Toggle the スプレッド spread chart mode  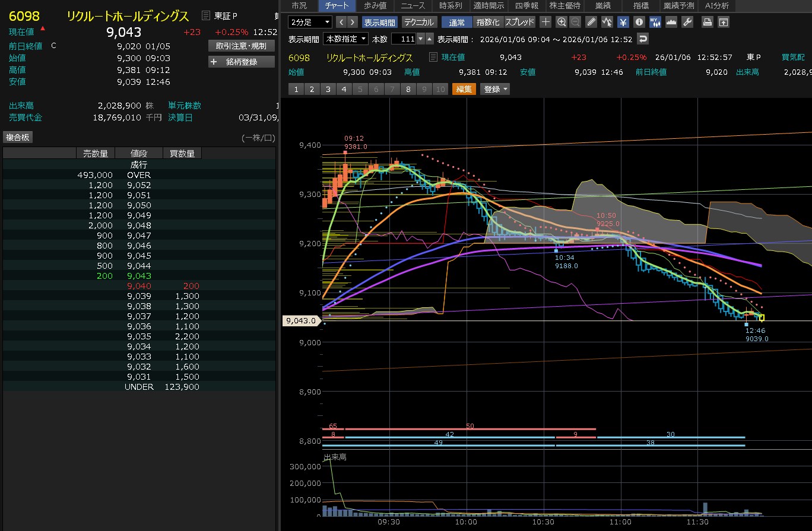tap(520, 22)
